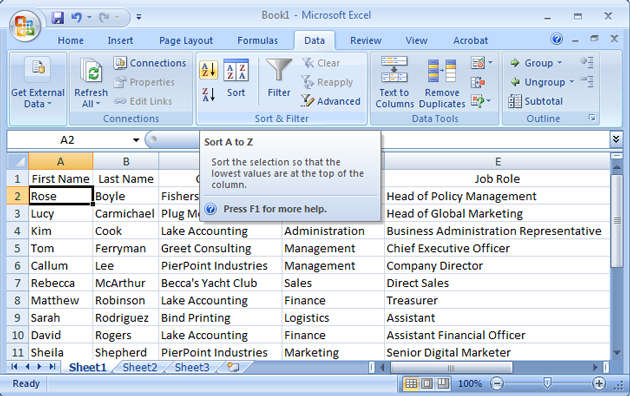The width and height of the screenshot is (630, 396).
Task: Save the workbook with the floppy icon
Action: pos(58,17)
